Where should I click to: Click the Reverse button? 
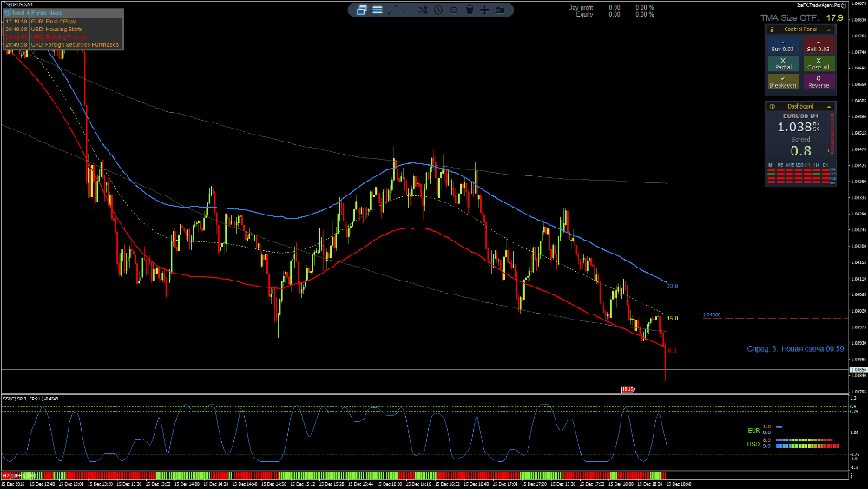[819, 82]
